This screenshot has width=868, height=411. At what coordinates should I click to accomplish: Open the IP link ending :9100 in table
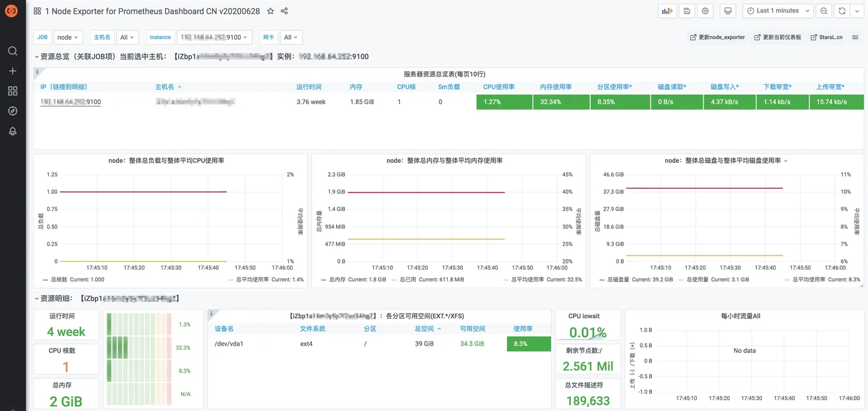click(71, 102)
